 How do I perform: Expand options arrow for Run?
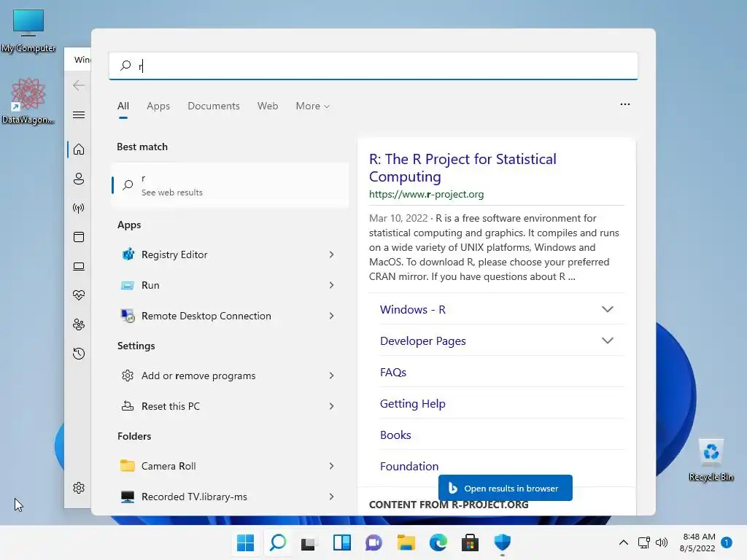pyautogui.click(x=332, y=285)
